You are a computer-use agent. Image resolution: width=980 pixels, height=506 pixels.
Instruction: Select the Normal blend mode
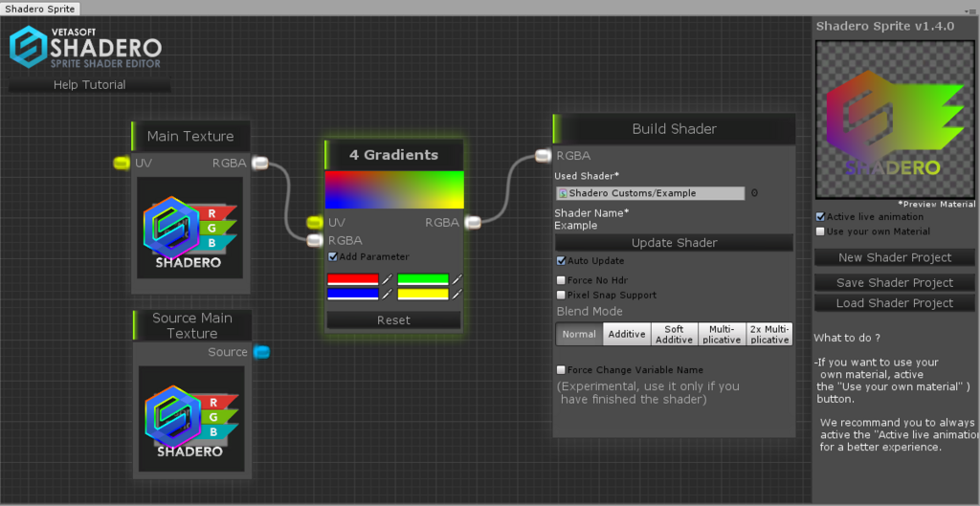pos(579,334)
